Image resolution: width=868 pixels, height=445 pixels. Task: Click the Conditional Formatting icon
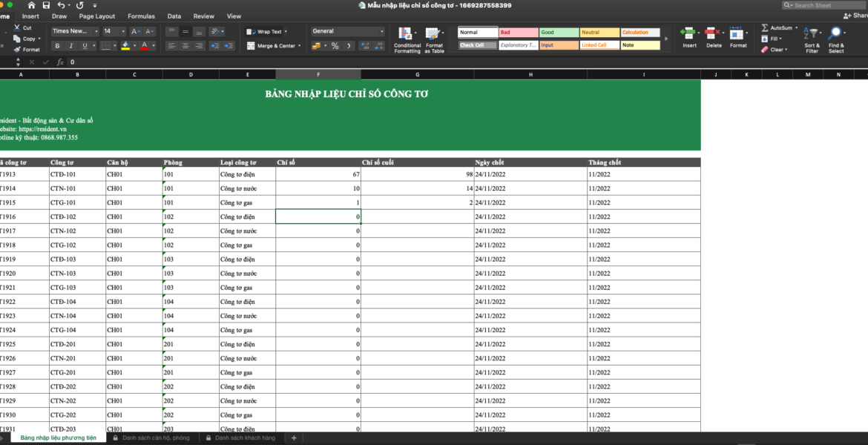tap(406, 33)
